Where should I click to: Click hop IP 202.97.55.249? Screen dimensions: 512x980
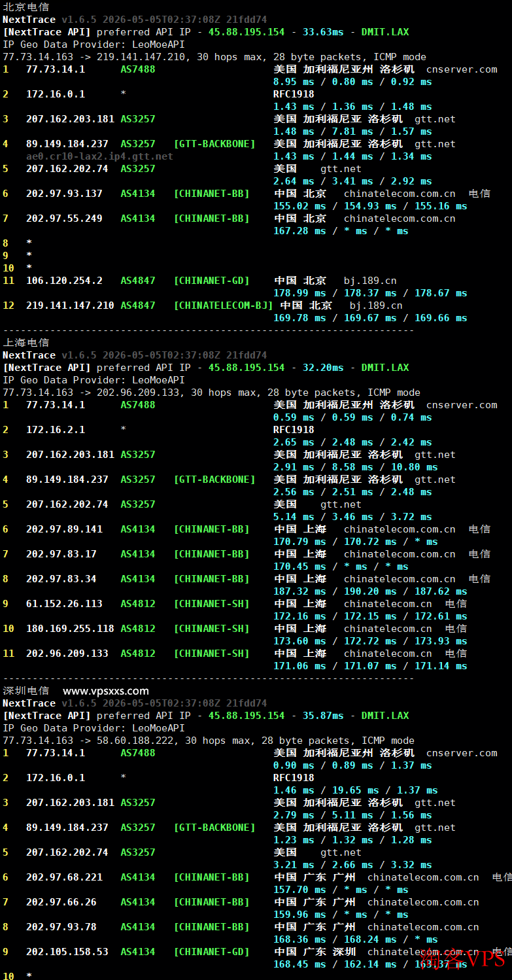pos(64,218)
